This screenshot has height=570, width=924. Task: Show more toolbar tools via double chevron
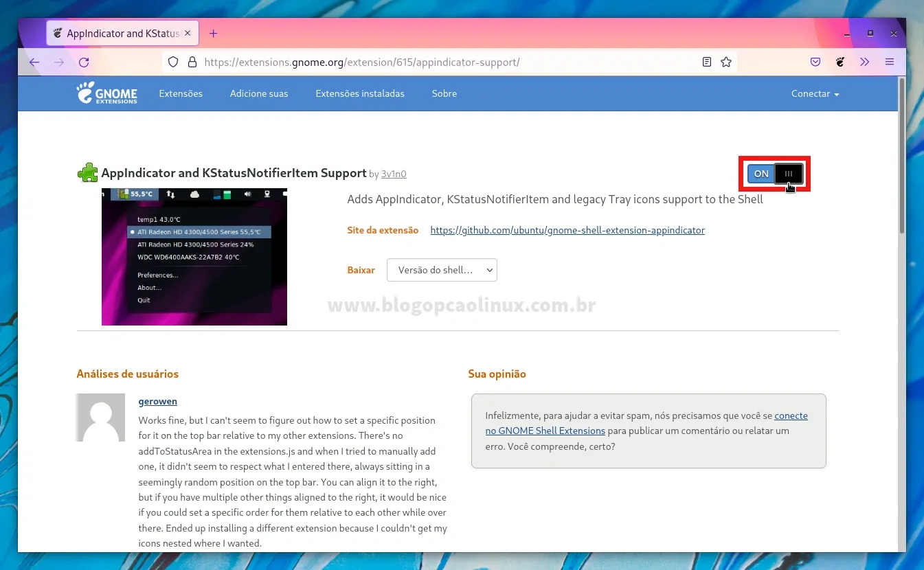tap(865, 62)
